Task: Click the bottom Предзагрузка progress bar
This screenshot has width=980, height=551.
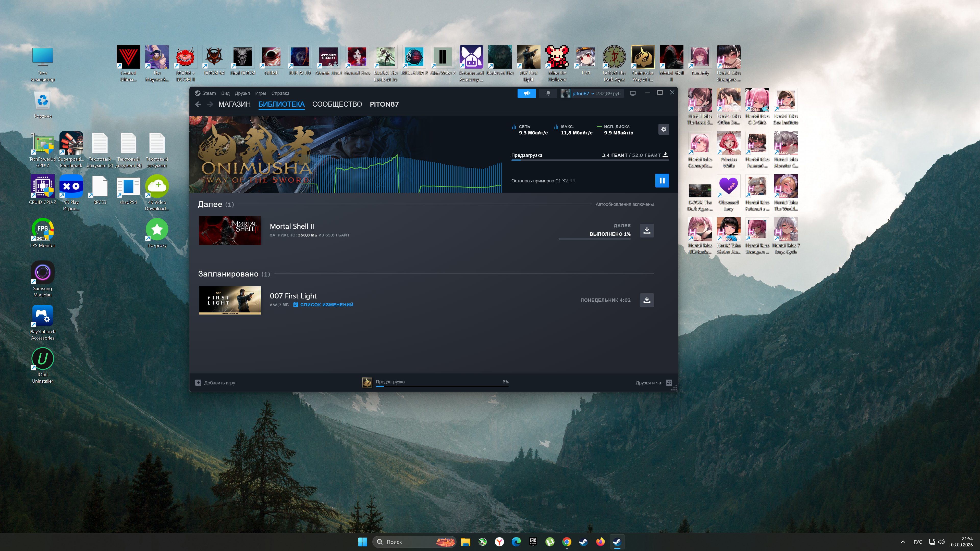Action: coord(442,386)
